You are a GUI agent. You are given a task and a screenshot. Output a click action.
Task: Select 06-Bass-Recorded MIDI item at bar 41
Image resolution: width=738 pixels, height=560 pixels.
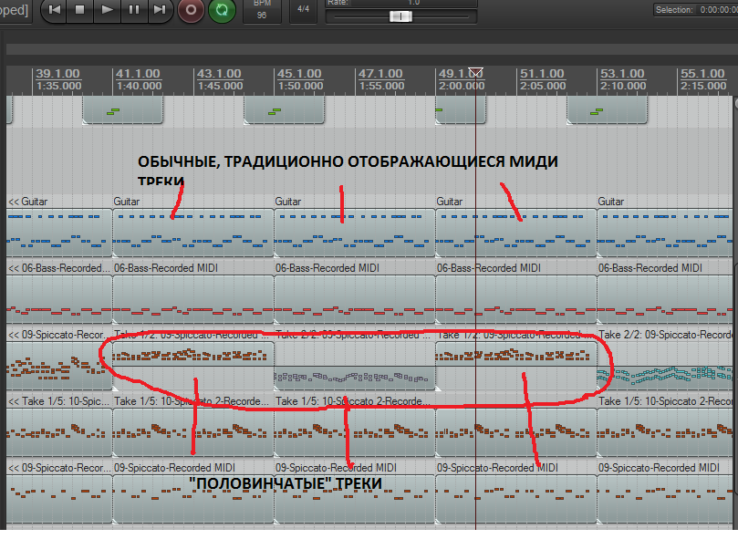point(193,299)
